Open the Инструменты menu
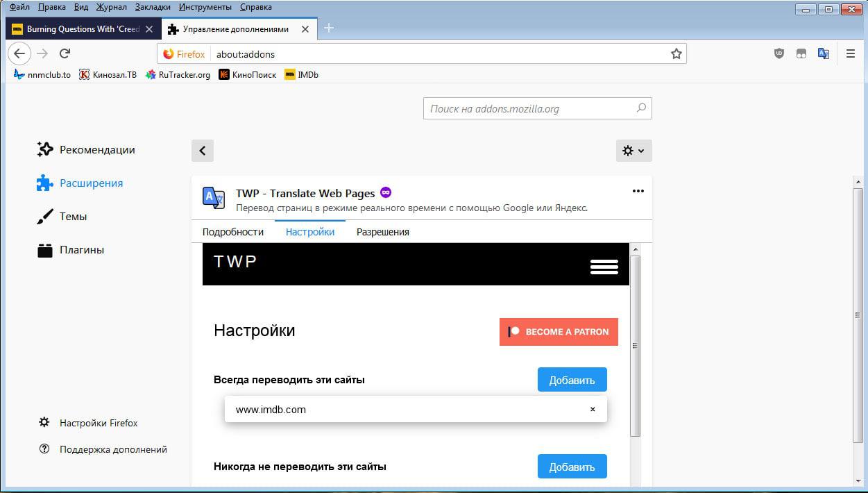The height and width of the screenshot is (493, 868). (205, 7)
